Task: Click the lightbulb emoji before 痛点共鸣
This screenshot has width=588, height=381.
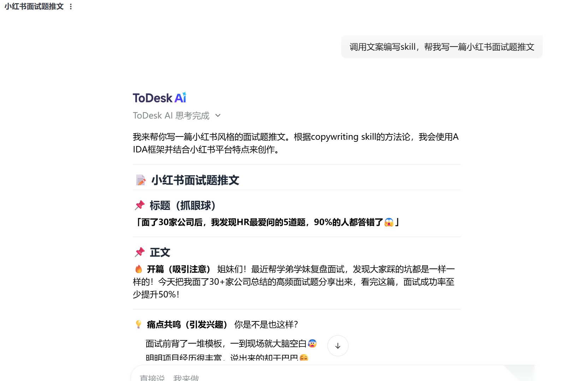Action: [138, 324]
